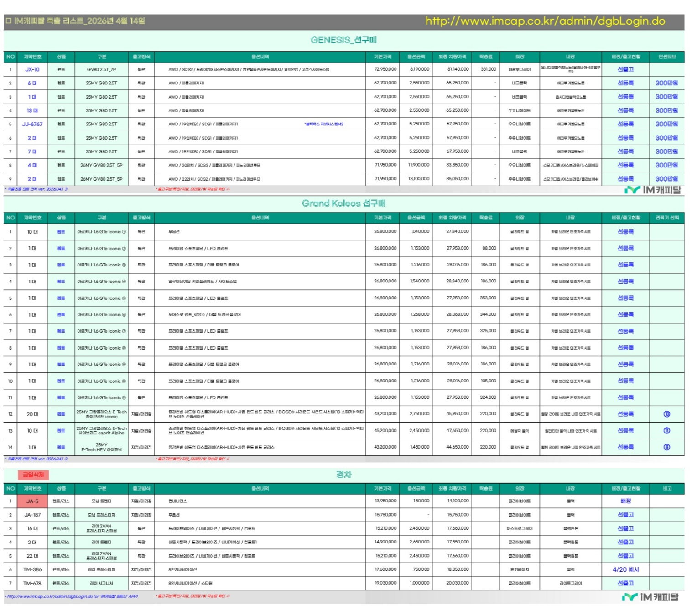The width and height of the screenshot is (692, 616).
Task: Click the red 금일삭제 label above 경차 table
Action: point(33,475)
